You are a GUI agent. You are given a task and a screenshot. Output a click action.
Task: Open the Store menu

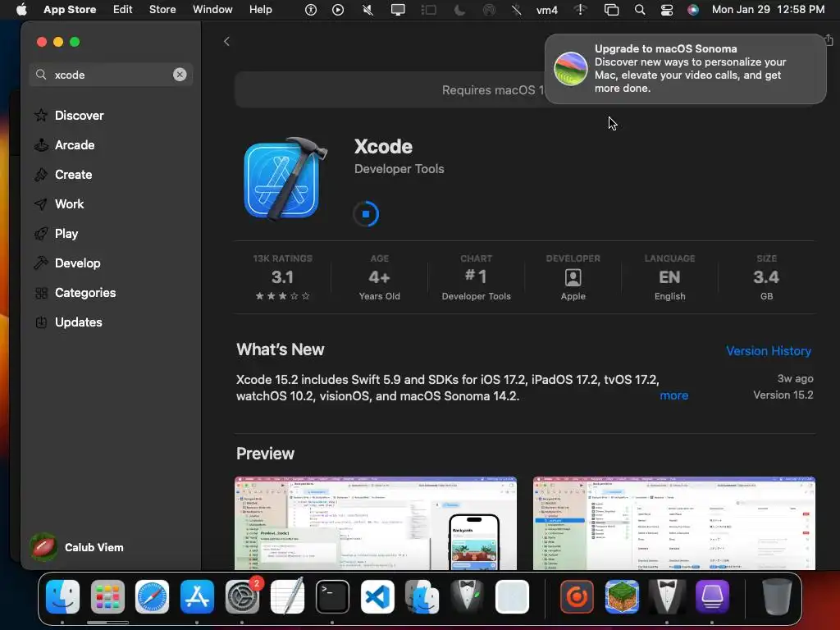(x=162, y=10)
